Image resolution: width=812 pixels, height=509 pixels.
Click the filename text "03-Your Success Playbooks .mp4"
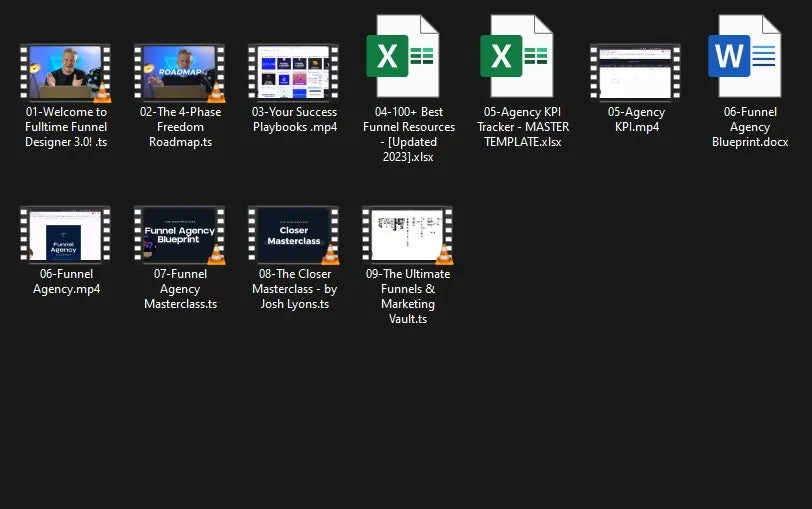tap(294, 120)
